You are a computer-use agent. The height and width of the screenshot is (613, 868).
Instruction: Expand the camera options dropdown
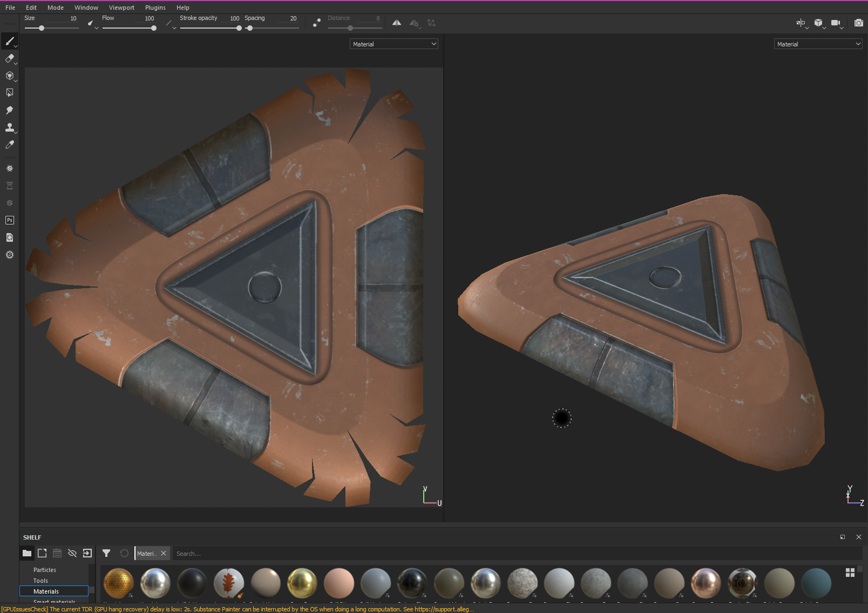pos(842,28)
